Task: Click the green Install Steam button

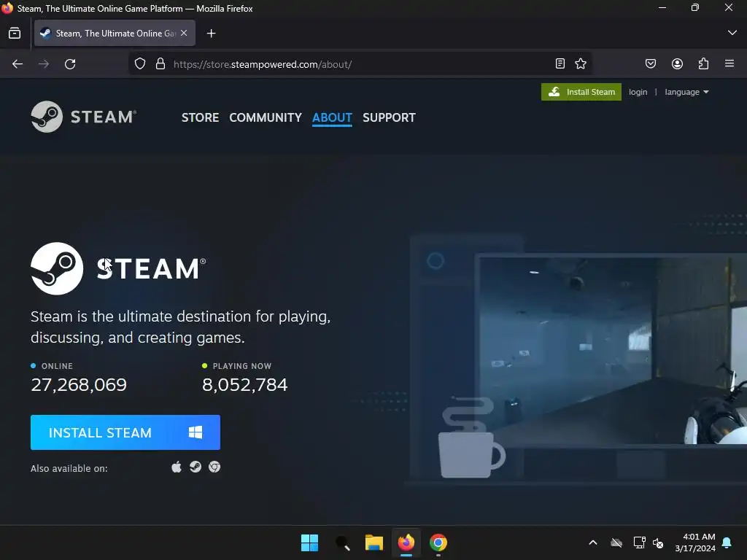Action: [x=581, y=92]
